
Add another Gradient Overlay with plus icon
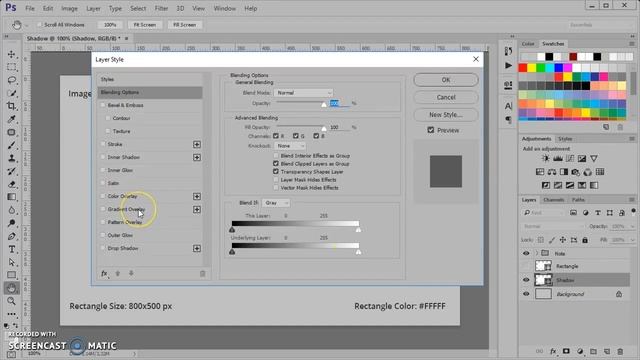point(197,210)
